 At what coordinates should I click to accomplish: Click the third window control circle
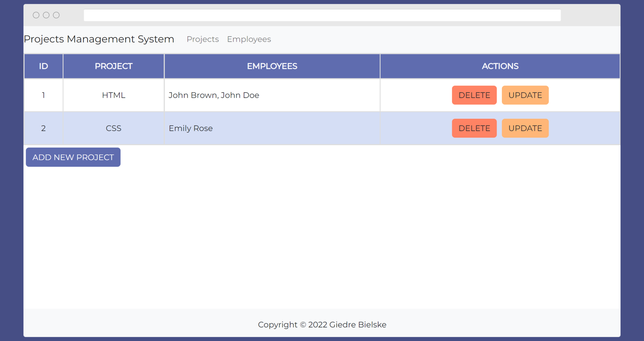(x=56, y=15)
